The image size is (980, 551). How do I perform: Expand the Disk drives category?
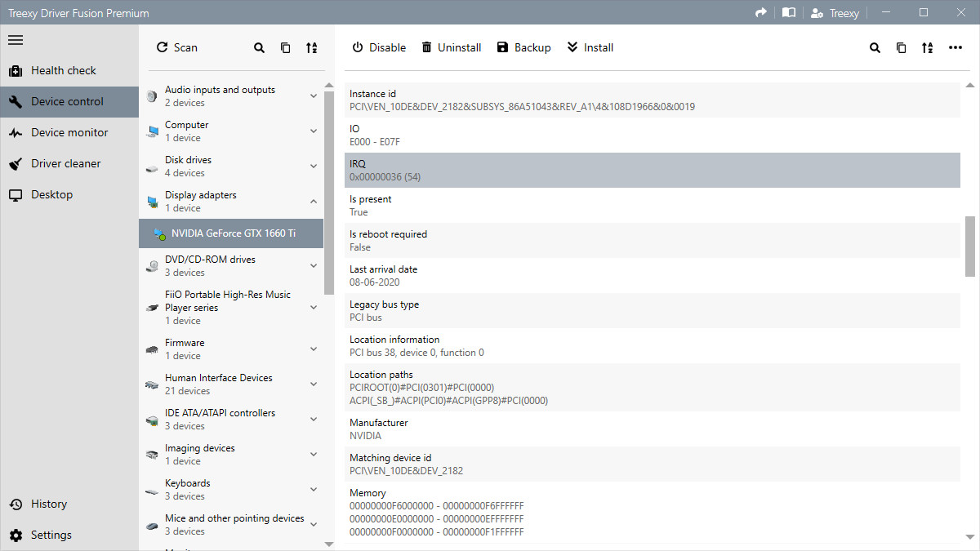click(x=313, y=165)
